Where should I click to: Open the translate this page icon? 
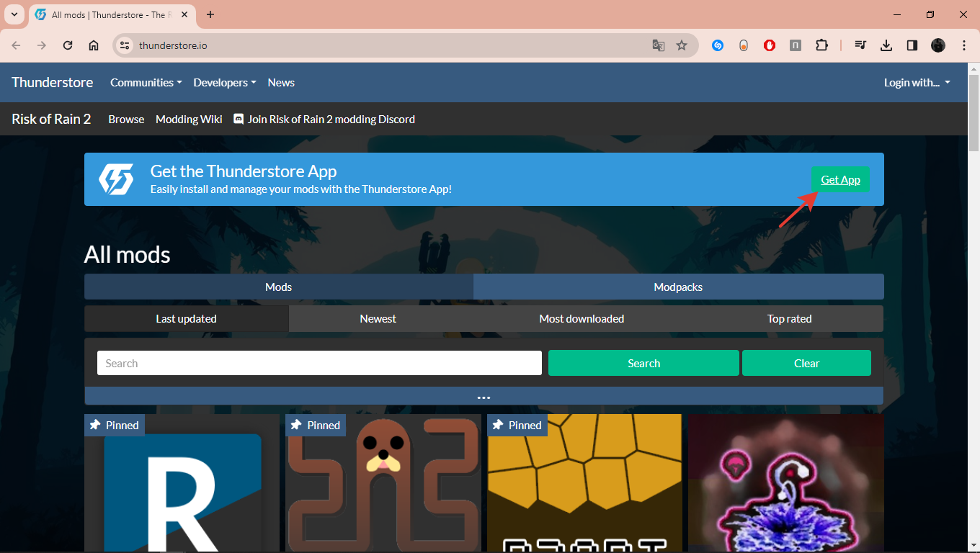(658, 45)
